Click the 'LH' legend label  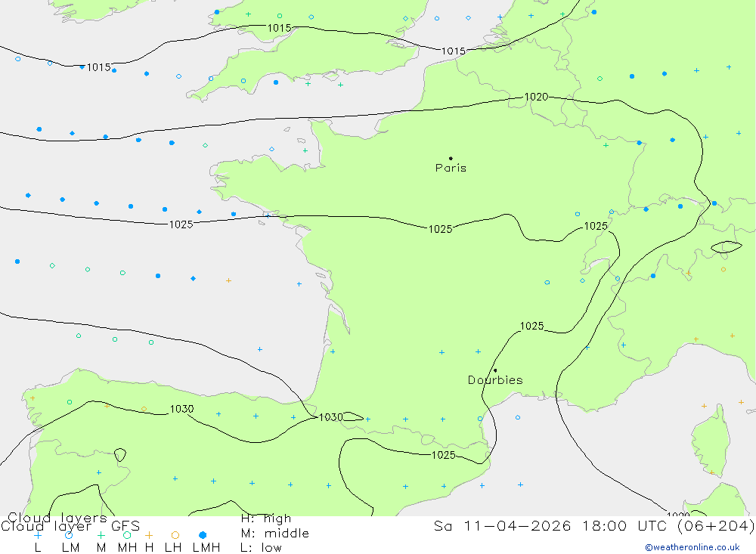[x=173, y=548]
